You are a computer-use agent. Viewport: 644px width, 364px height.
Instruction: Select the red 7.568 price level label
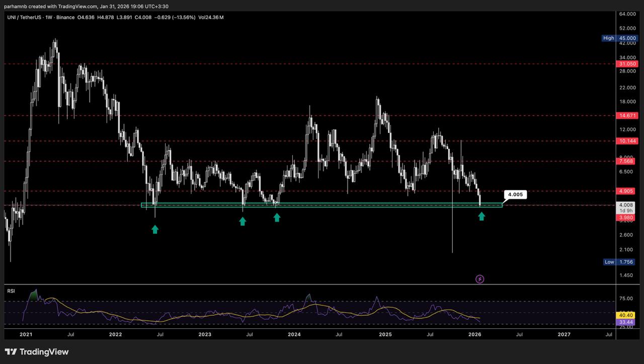coord(627,161)
